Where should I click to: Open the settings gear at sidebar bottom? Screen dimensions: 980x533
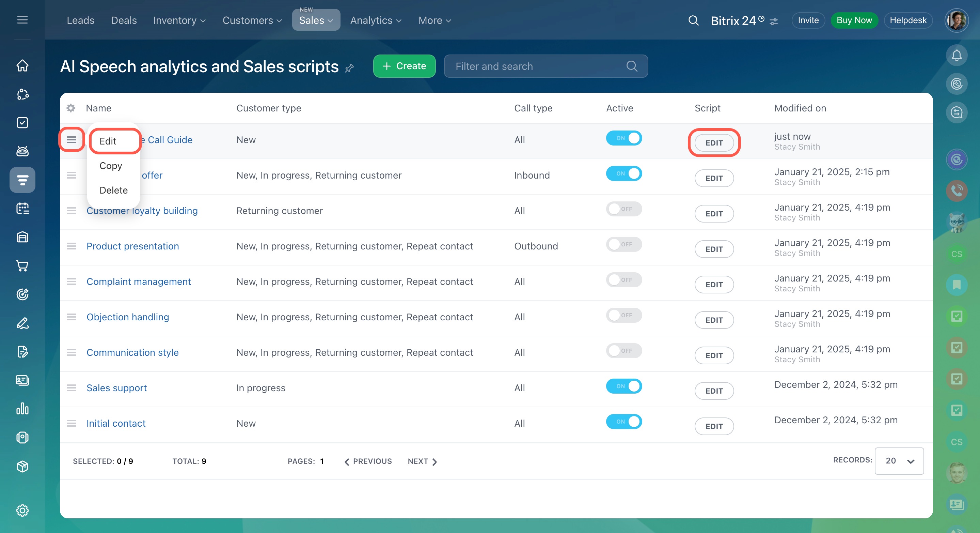[x=22, y=510]
